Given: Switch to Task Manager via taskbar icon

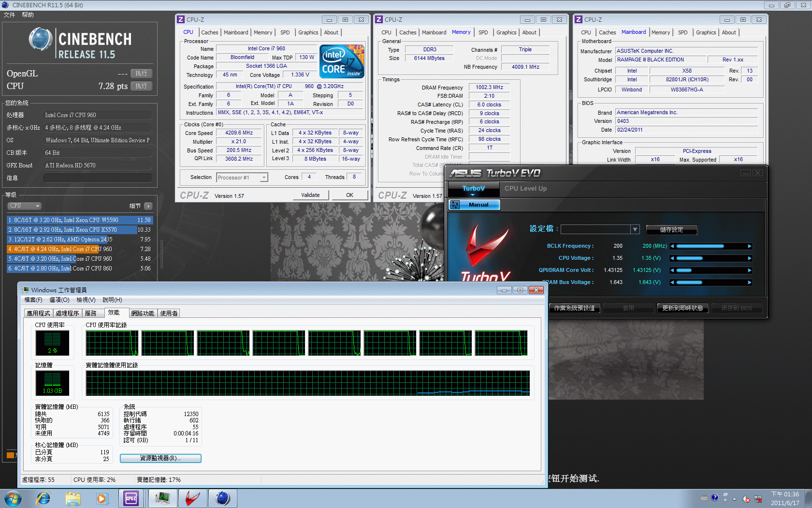Looking at the screenshot, I should click(x=162, y=498).
